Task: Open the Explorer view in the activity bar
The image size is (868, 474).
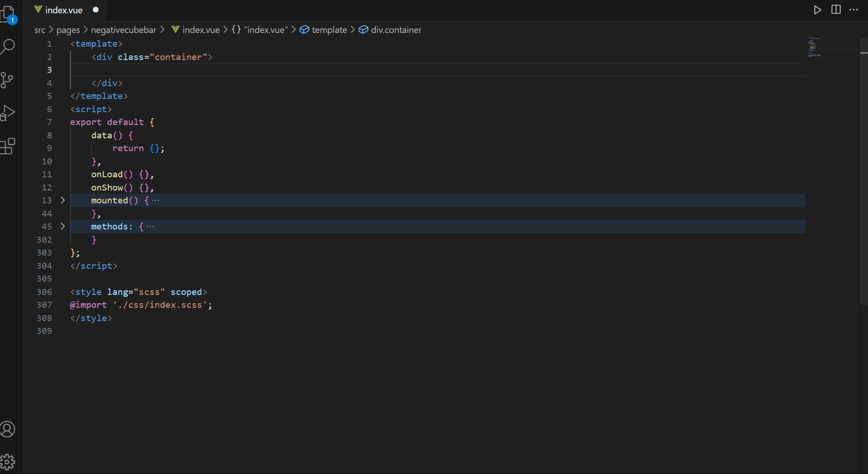Action: [8, 15]
